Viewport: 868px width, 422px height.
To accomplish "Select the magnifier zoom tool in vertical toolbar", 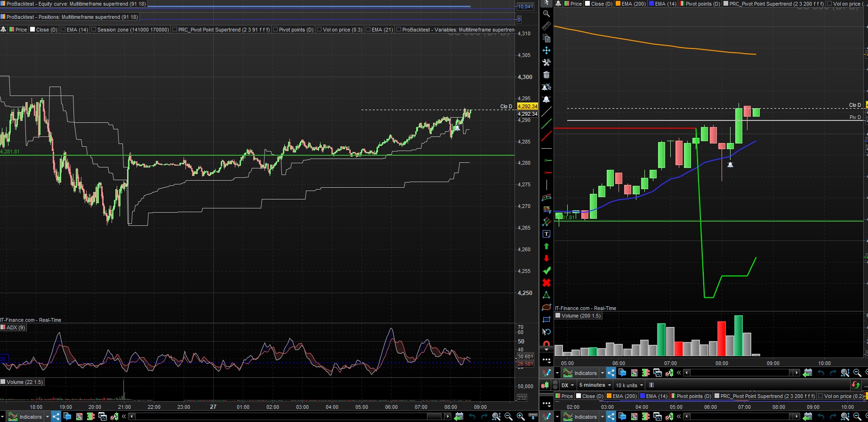I will coord(546,14).
